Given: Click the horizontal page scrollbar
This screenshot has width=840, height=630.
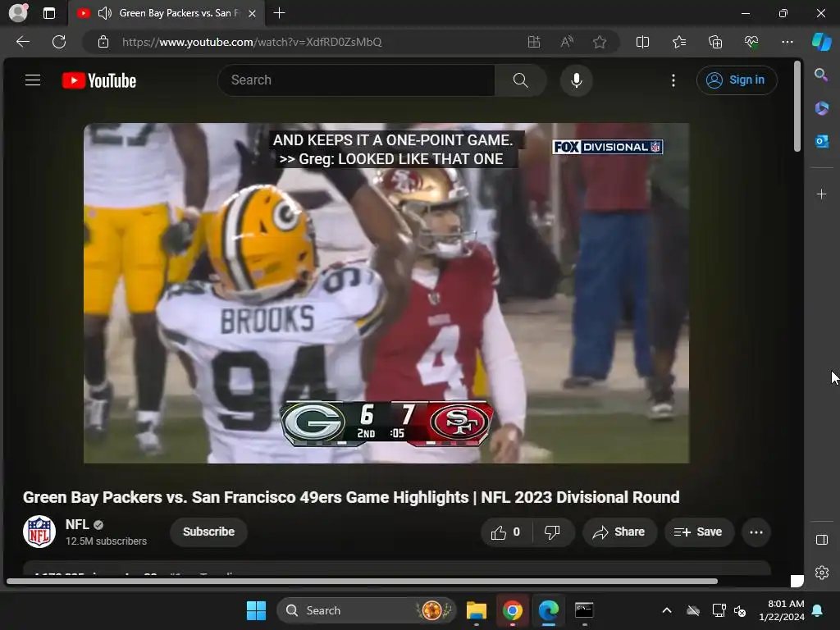Looking at the screenshot, I should click(362, 582).
